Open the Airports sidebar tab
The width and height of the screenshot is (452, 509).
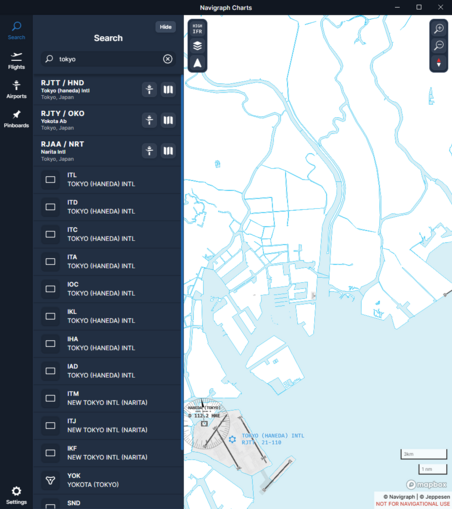tap(16, 89)
